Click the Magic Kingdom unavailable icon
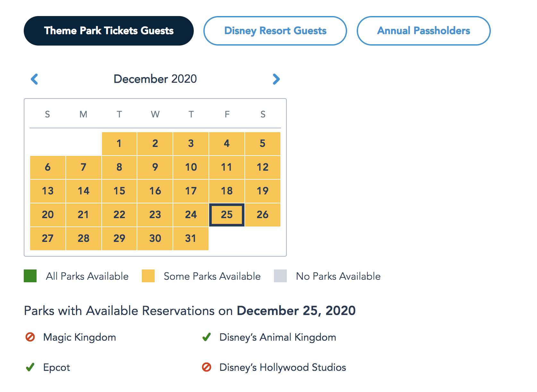The width and height of the screenshot is (537, 392). tap(30, 337)
